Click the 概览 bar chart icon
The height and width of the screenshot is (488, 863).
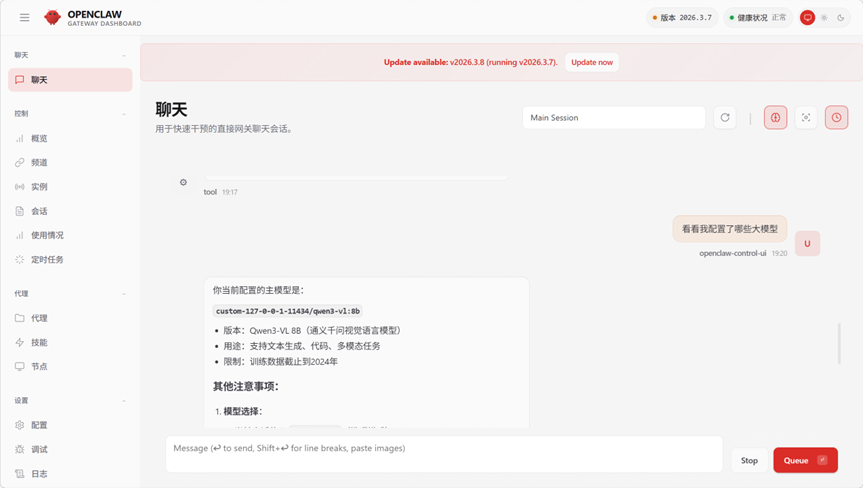pyautogui.click(x=20, y=138)
